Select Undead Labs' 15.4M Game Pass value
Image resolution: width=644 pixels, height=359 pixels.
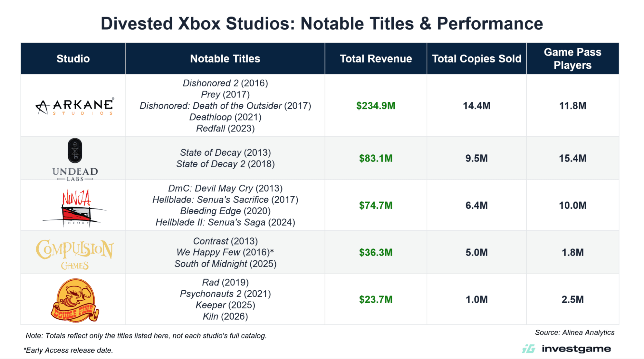572,158
